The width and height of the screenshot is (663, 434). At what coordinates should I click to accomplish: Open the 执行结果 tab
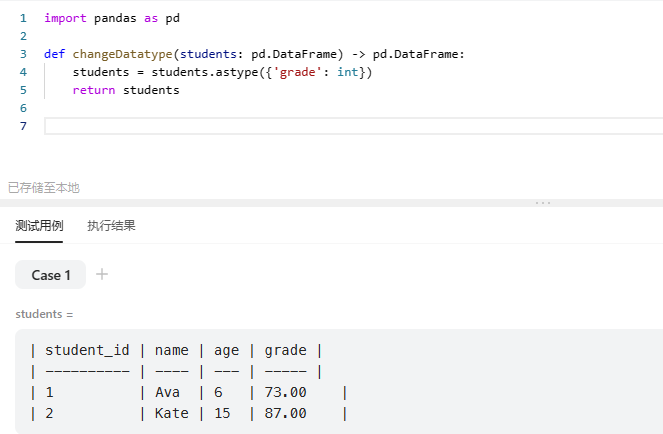click(x=111, y=226)
